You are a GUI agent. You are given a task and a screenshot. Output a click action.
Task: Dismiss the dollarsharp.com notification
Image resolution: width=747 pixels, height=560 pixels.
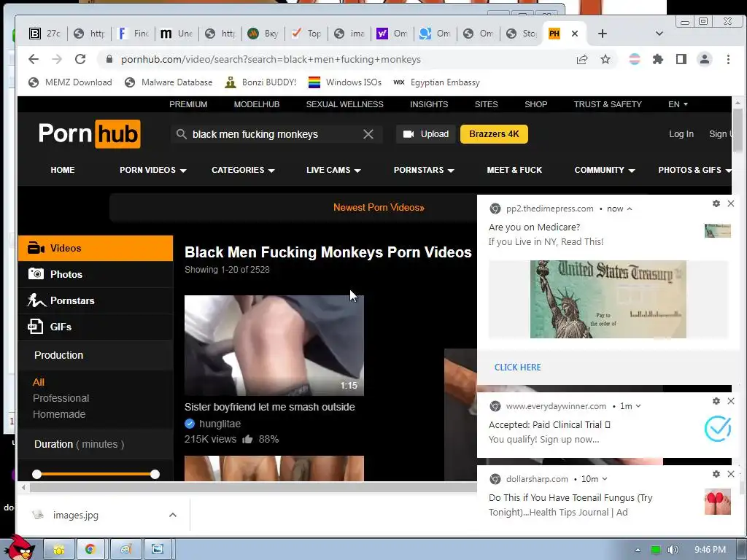pyautogui.click(x=731, y=474)
